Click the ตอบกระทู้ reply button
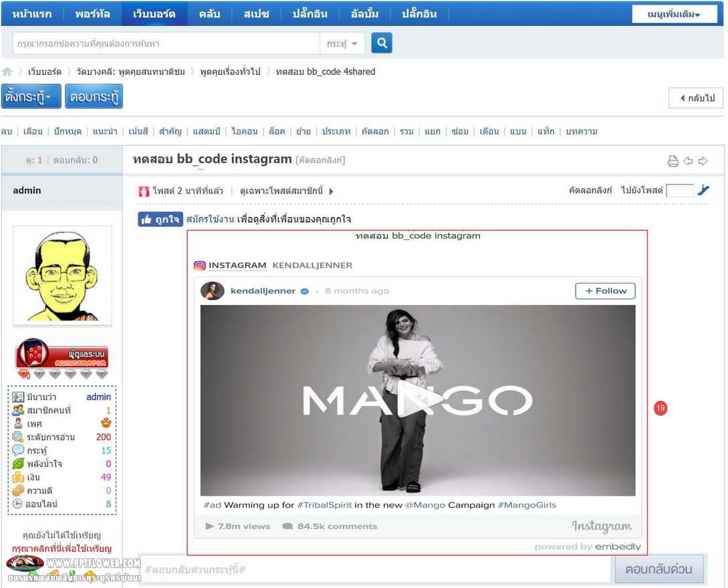 pos(94,96)
